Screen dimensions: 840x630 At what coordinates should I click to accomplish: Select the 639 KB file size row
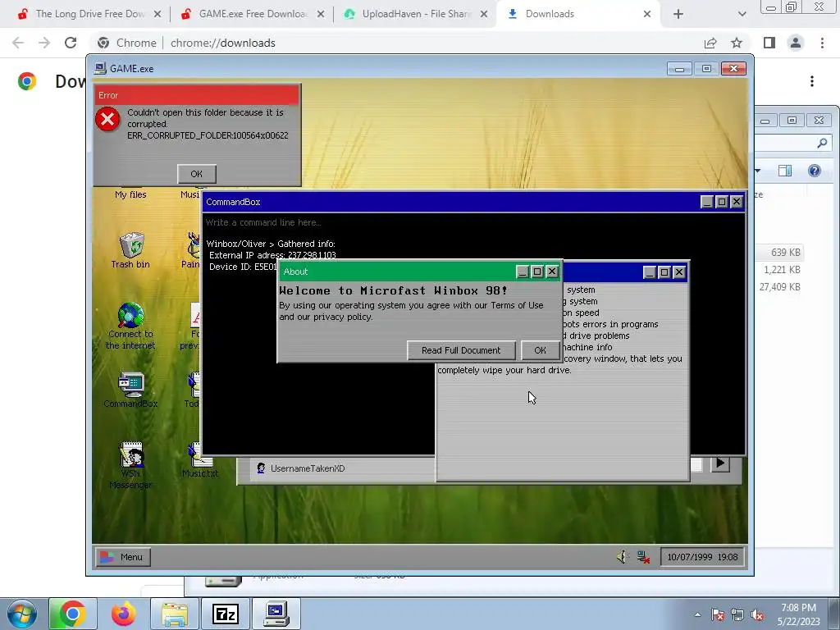pos(785,253)
